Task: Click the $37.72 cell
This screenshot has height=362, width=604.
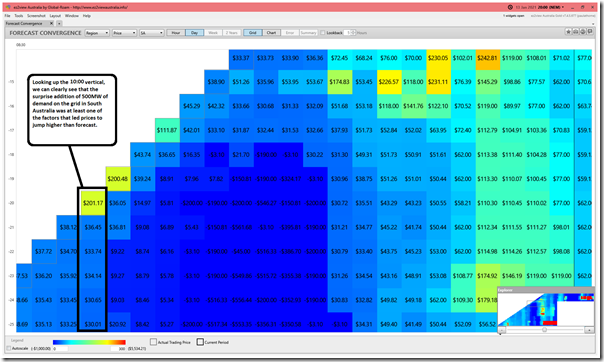Action: (x=44, y=251)
